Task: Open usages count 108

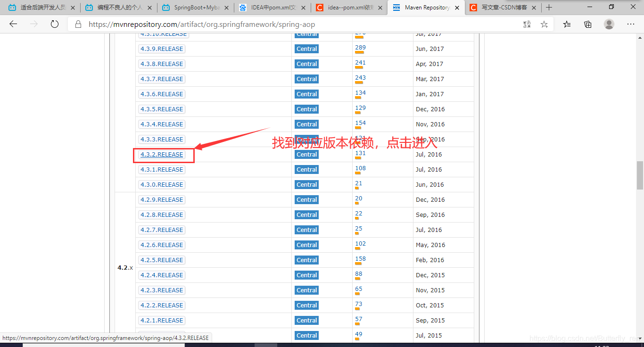Action: click(x=360, y=168)
